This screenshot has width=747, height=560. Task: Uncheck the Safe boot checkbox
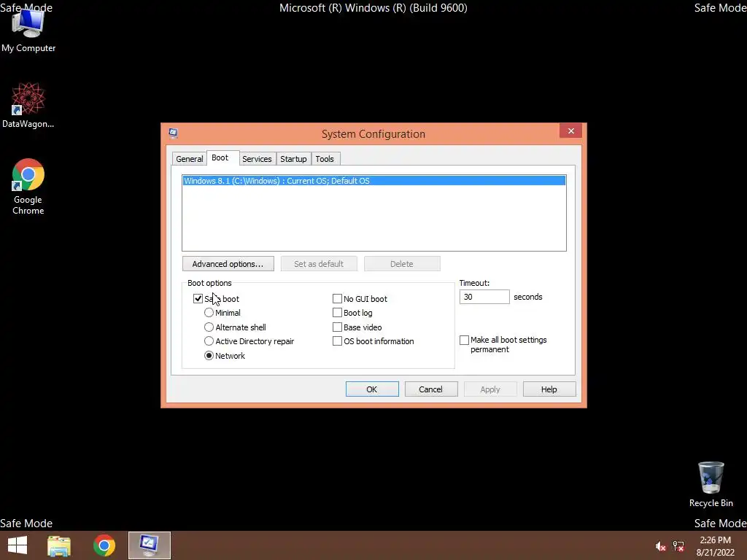pos(198,298)
